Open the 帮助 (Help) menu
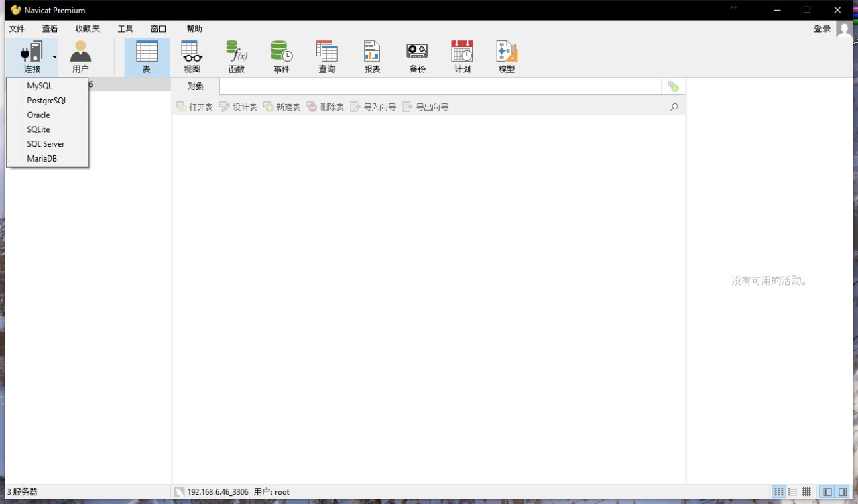The image size is (858, 504). [194, 29]
